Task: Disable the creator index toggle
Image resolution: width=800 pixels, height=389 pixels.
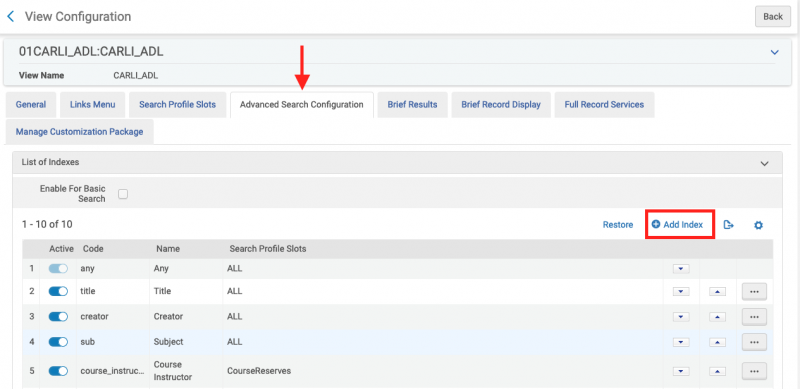Action: tap(58, 317)
